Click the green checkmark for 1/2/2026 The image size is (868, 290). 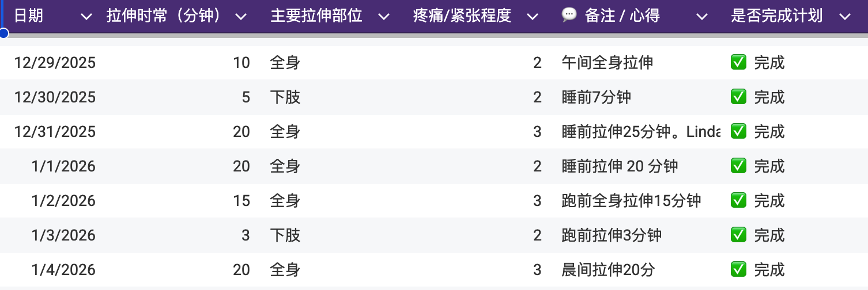pos(738,200)
